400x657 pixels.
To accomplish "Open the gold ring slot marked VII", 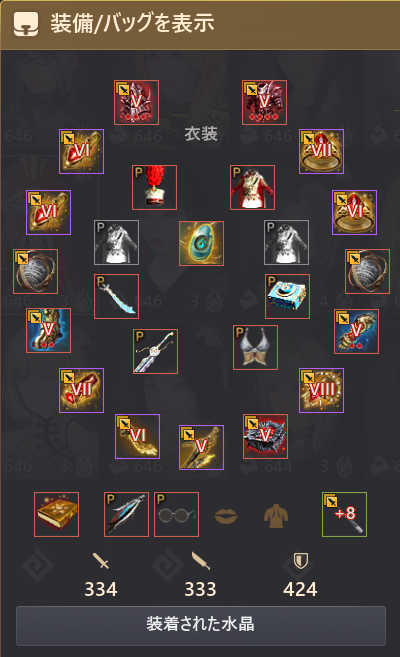I will 321,151.
